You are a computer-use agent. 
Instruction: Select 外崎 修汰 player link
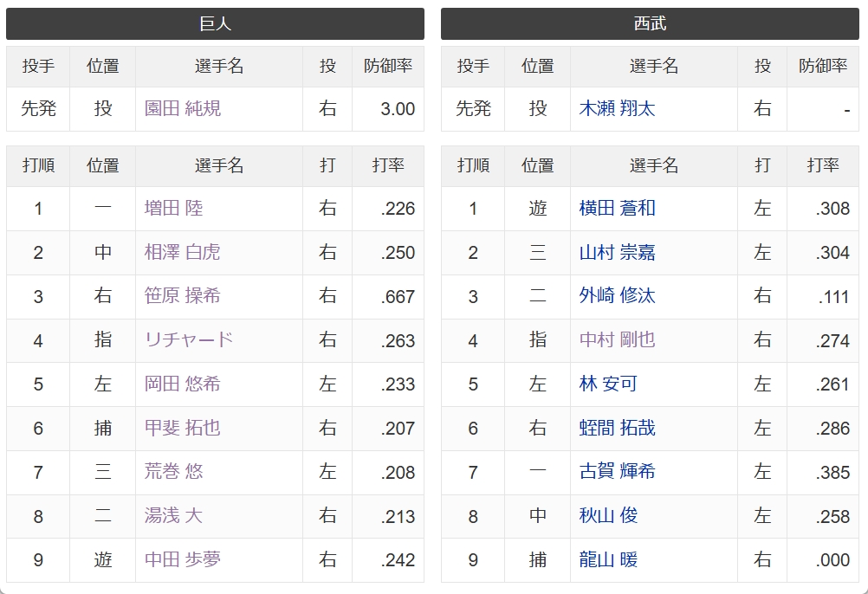(x=618, y=296)
